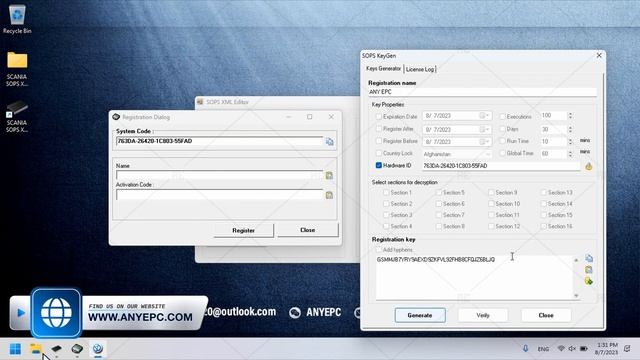Click the scrollbar down arrow of registration key box
The height and width of the screenshot is (360, 640).
point(576,296)
